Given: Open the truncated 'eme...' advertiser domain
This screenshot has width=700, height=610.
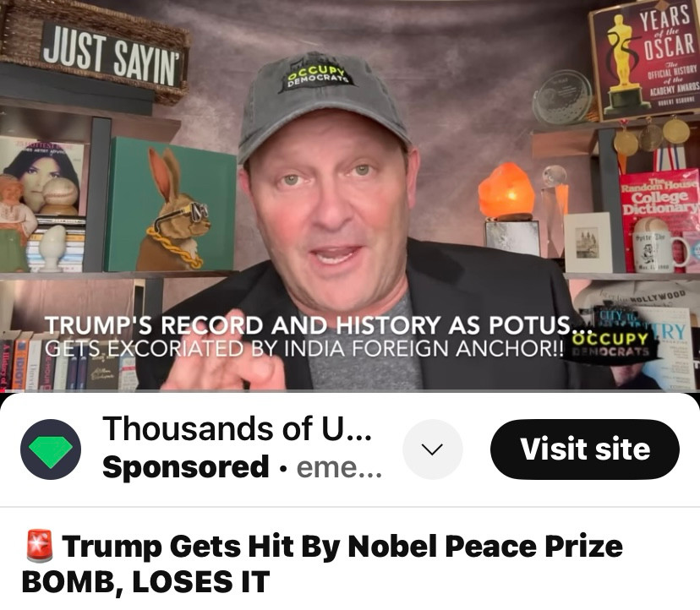Looking at the screenshot, I should [x=339, y=468].
